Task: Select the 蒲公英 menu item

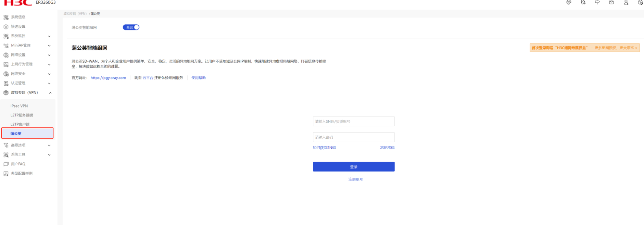Action: pos(27,133)
